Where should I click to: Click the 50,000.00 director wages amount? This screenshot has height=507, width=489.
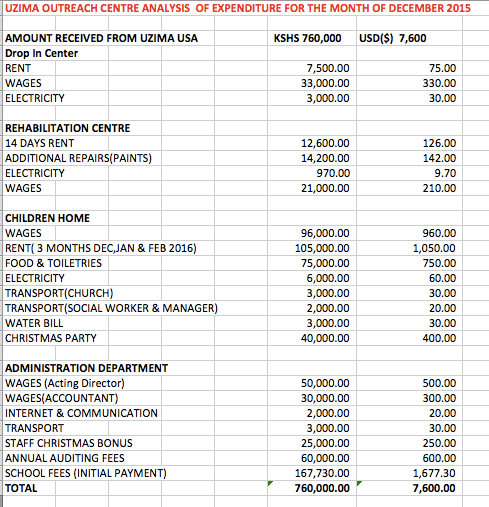(325, 383)
